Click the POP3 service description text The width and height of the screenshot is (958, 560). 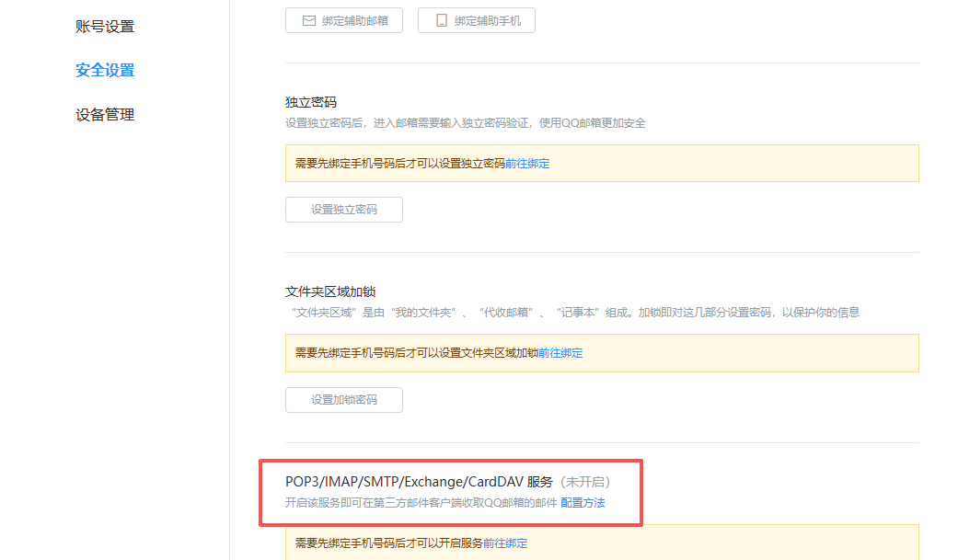[x=421, y=503]
